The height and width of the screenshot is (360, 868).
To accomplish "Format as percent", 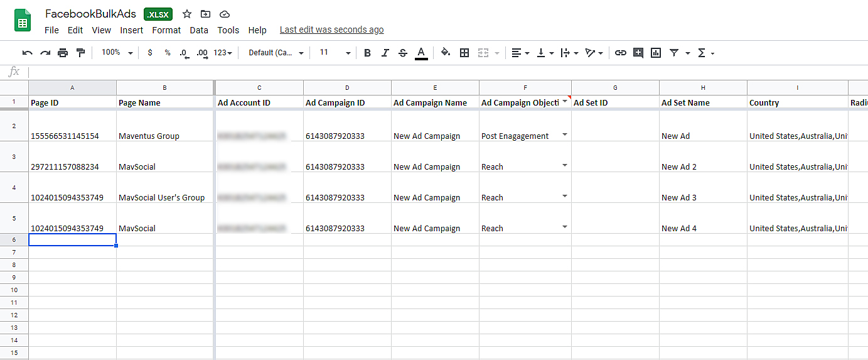I will [x=168, y=53].
